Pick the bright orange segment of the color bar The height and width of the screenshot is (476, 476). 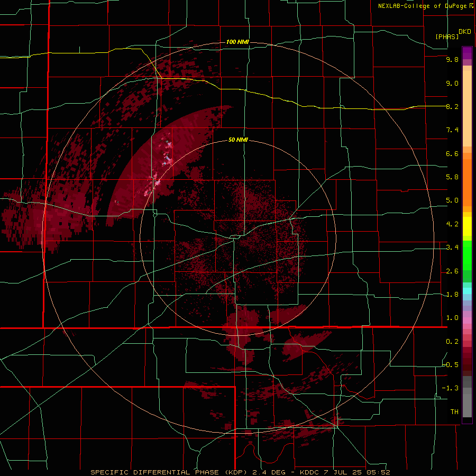pyautogui.click(x=467, y=182)
